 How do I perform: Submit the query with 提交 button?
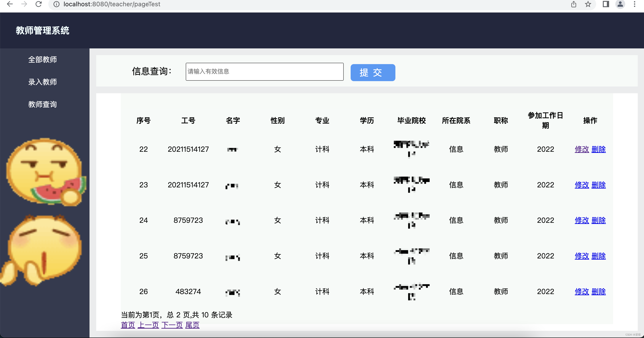click(x=373, y=73)
